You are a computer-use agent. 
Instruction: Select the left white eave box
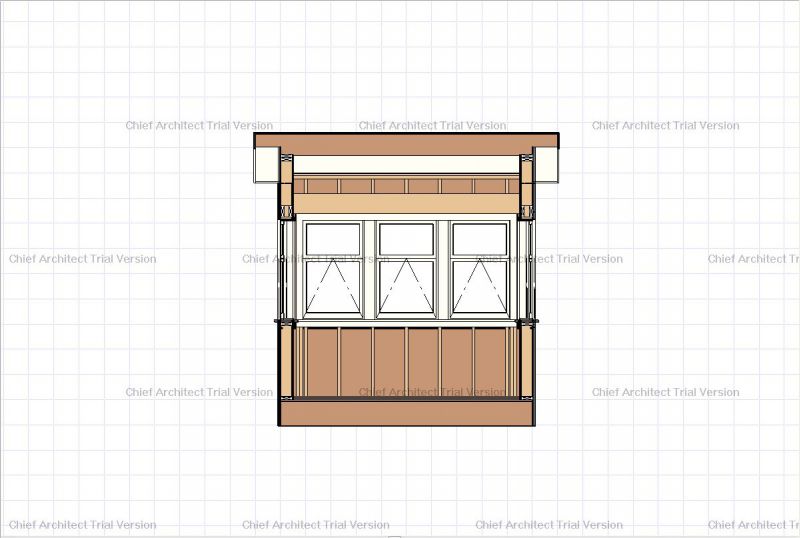(266, 164)
